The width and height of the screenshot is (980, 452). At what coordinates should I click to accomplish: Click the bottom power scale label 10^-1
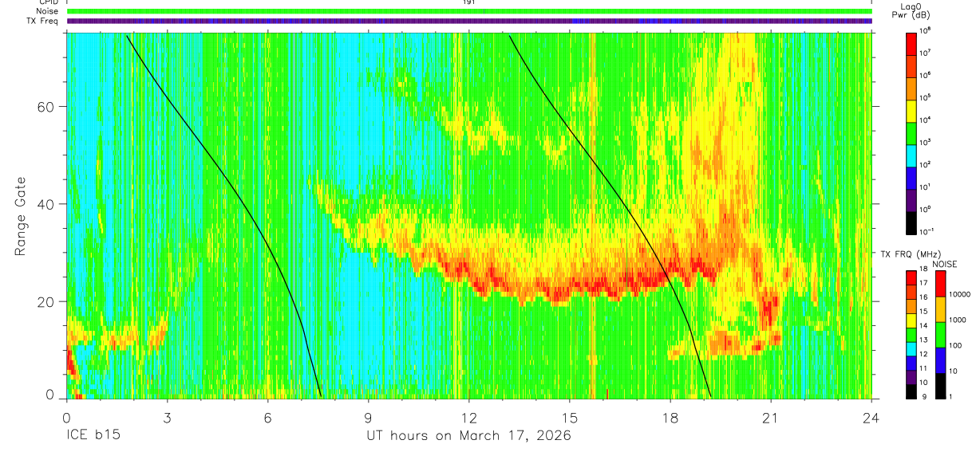pyautogui.click(x=928, y=231)
